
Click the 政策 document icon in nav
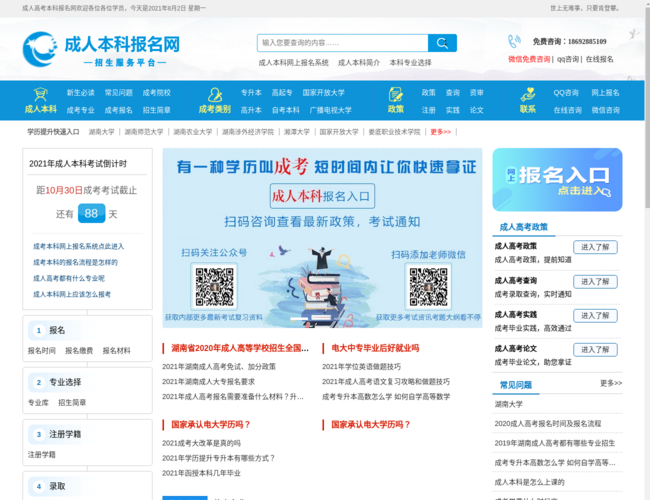click(x=395, y=95)
